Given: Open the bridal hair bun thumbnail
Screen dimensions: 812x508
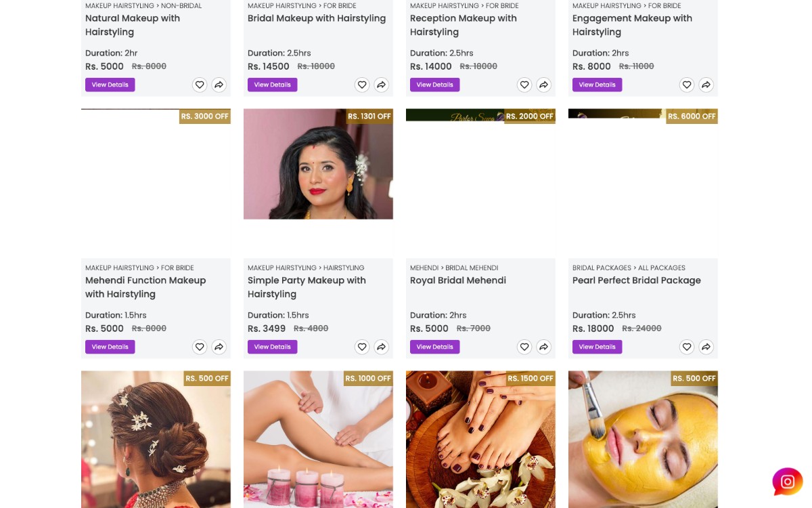Looking at the screenshot, I should coord(156,439).
